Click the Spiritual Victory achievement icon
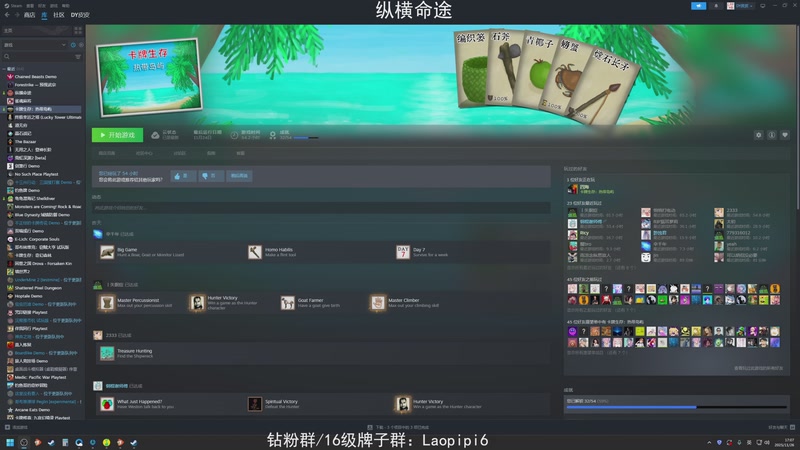This screenshot has width=800, height=450. pyautogui.click(x=255, y=404)
